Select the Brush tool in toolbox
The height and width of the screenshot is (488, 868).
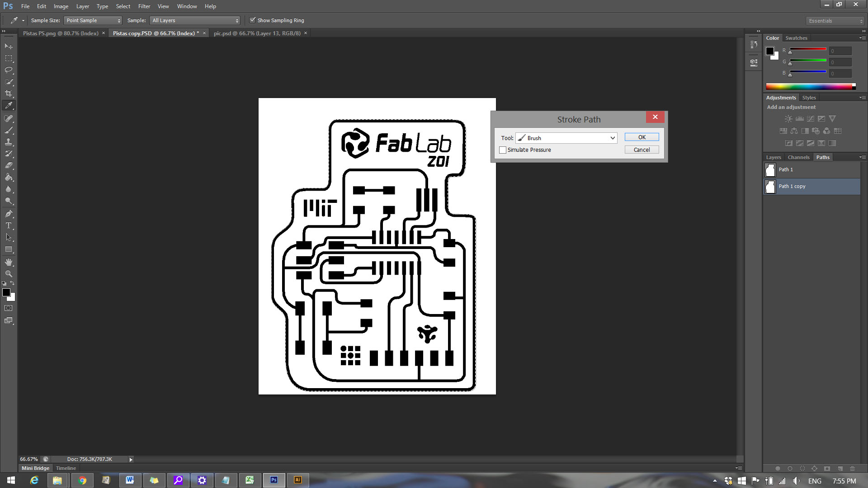(x=9, y=130)
